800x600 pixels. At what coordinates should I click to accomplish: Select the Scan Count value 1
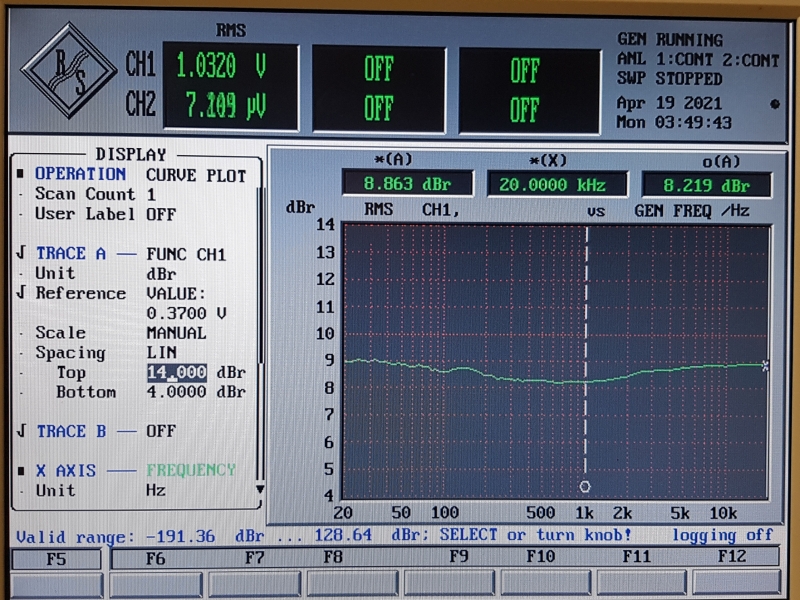(x=151, y=194)
